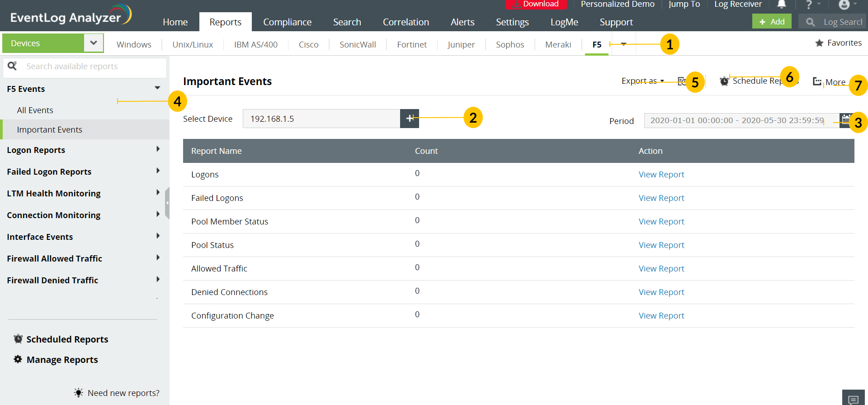The height and width of the screenshot is (405, 868).
Task: Click the Log Search box
Action: tap(833, 22)
